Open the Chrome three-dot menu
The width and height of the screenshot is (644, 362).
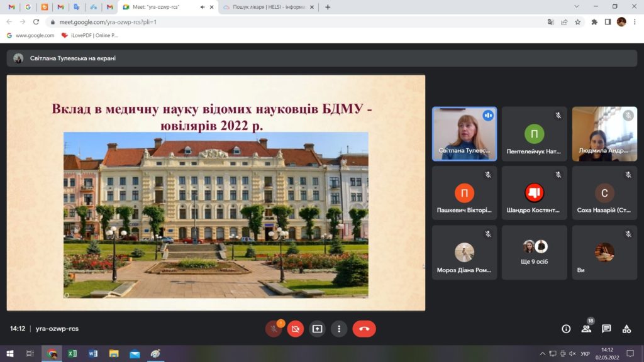coord(635,22)
